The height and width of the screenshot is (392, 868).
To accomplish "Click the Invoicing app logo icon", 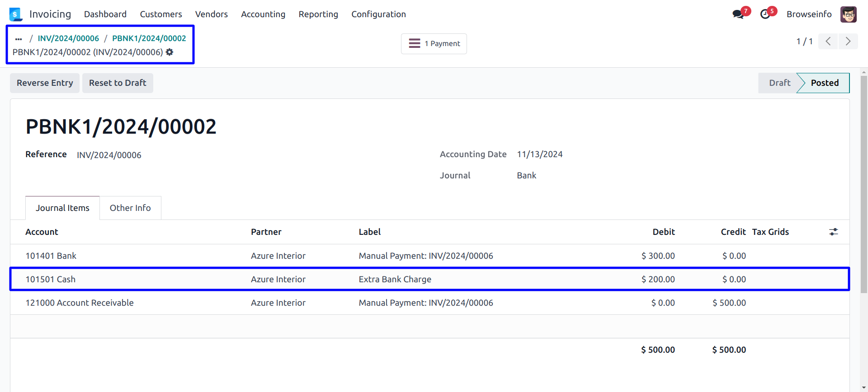I will click(x=15, y=14).
